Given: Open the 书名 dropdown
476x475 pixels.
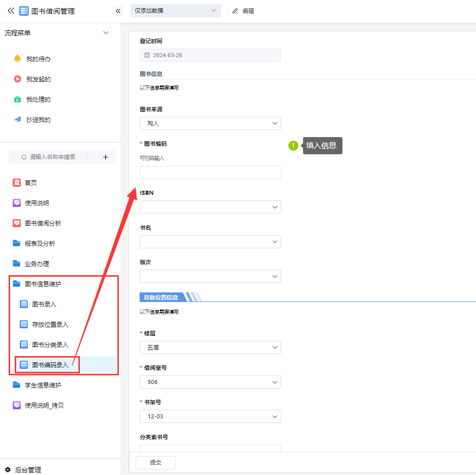Looking at the screenshot, I should 210,242.
